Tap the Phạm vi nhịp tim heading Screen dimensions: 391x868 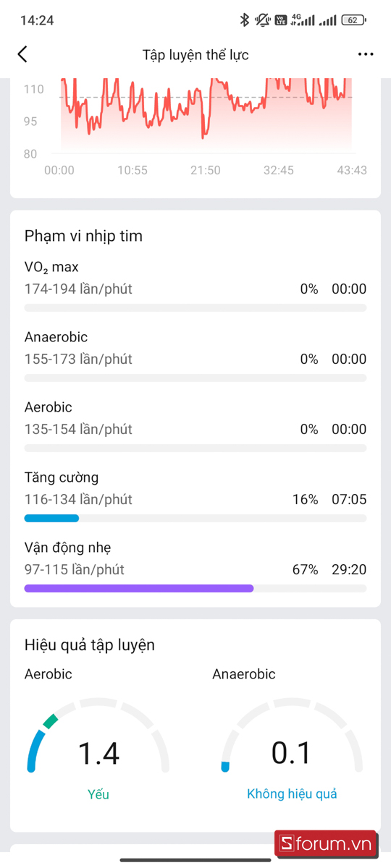(x=83, y=236)
